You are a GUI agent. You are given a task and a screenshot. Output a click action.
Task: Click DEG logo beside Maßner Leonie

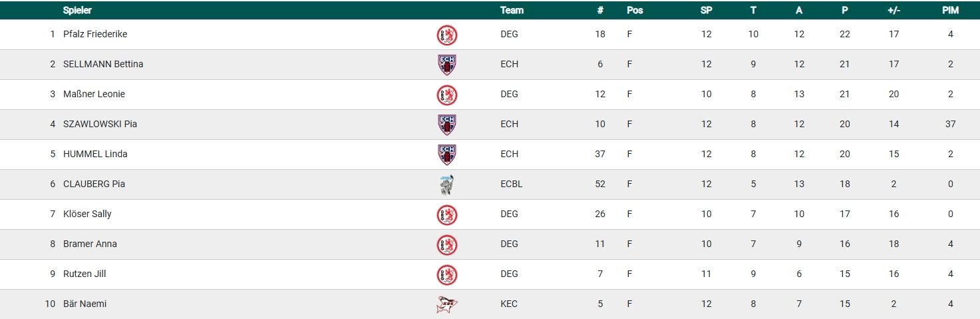pyautogui.click(x=446, y=95)
